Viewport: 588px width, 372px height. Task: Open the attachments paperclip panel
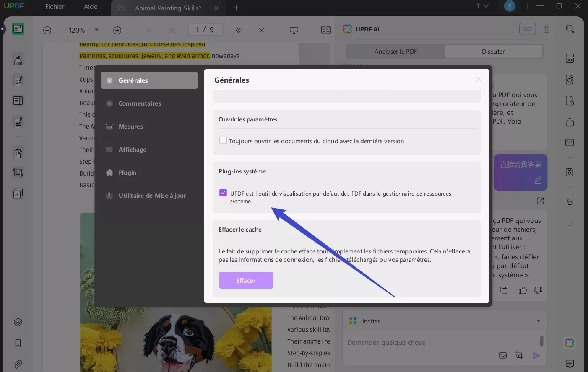(x=18, y=364)
